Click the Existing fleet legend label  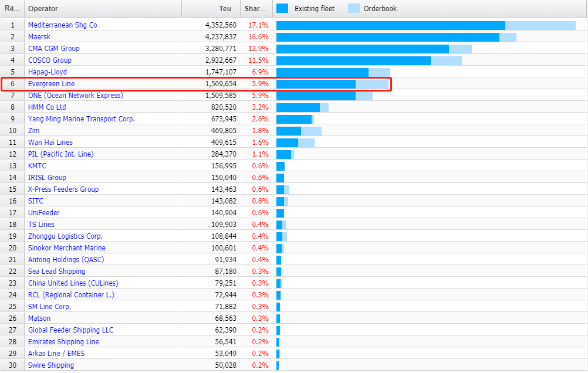pyautogui.click(x=315, y=9)
